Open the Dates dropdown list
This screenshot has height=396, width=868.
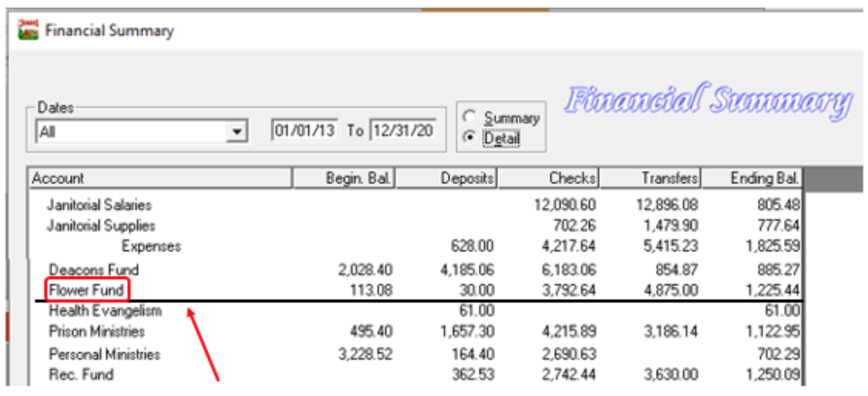(x=237, y=131)
